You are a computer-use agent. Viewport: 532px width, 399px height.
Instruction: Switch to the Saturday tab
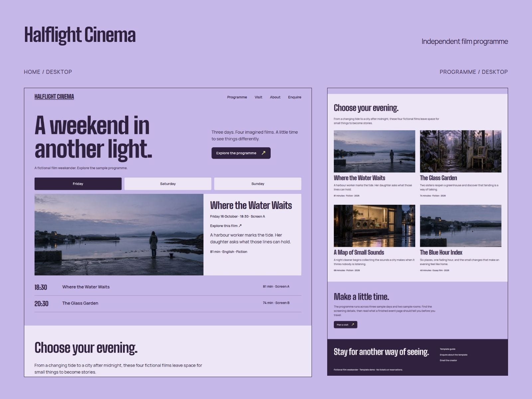[x=168, y=184]
